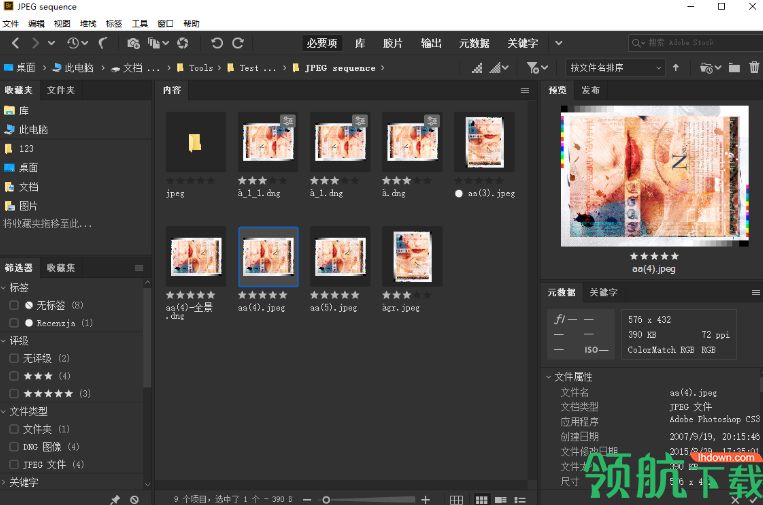Check the three-star rating filter checkbox
Screen dimensions: 763x505
click(14, 376)
